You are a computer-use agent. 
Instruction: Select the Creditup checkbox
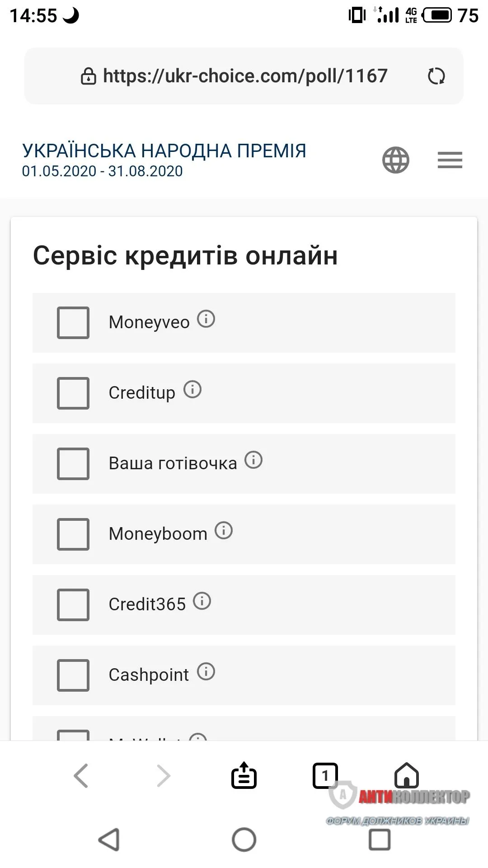73,393
